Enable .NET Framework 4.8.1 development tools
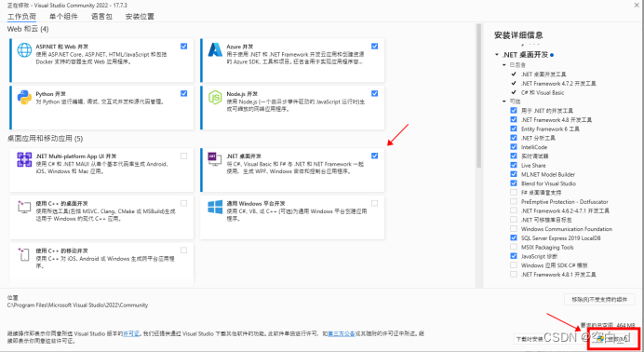Viewport: 644px width, 352px height. pyautogui.click(x=514, y=274)
